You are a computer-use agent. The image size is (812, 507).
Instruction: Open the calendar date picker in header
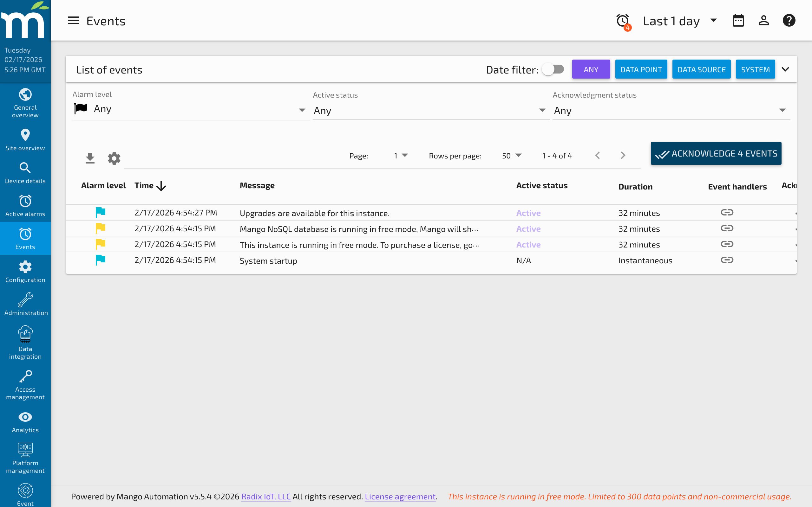[x=738, y=21]
